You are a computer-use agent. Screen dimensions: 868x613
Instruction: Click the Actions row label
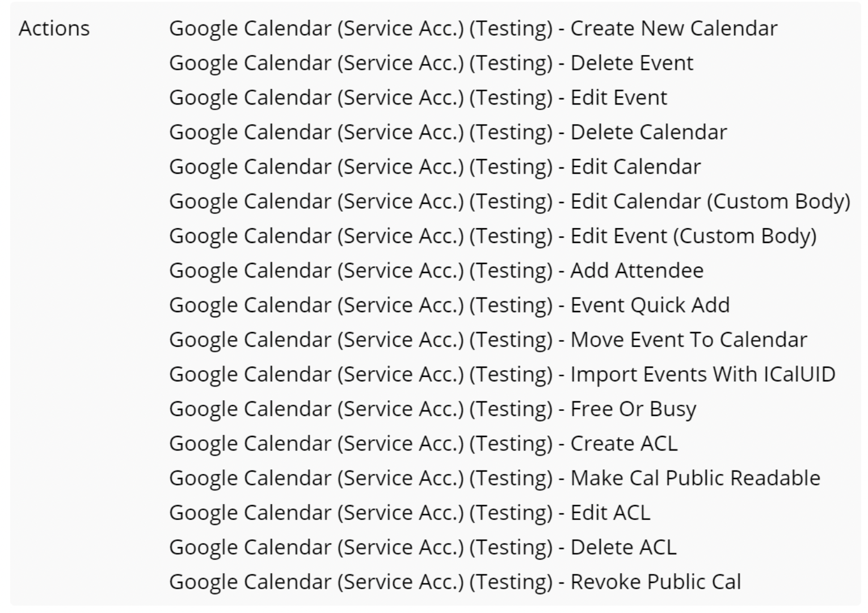coord(54,28)
